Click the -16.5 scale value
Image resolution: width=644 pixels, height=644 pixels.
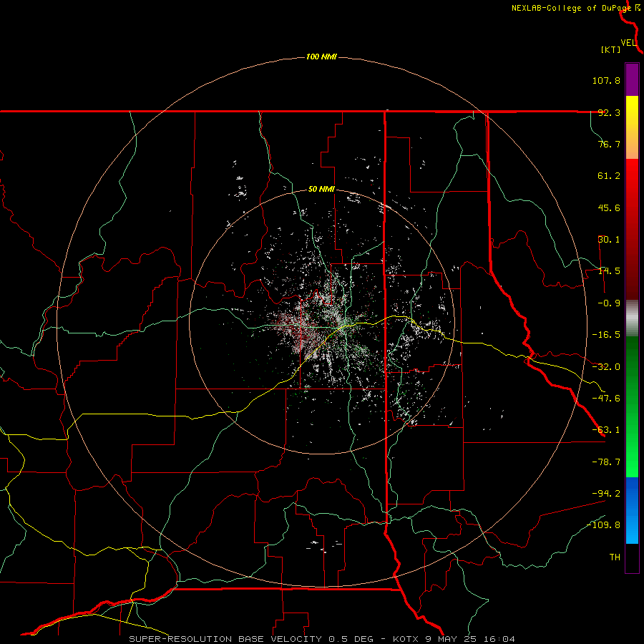(x=606, y=335)
